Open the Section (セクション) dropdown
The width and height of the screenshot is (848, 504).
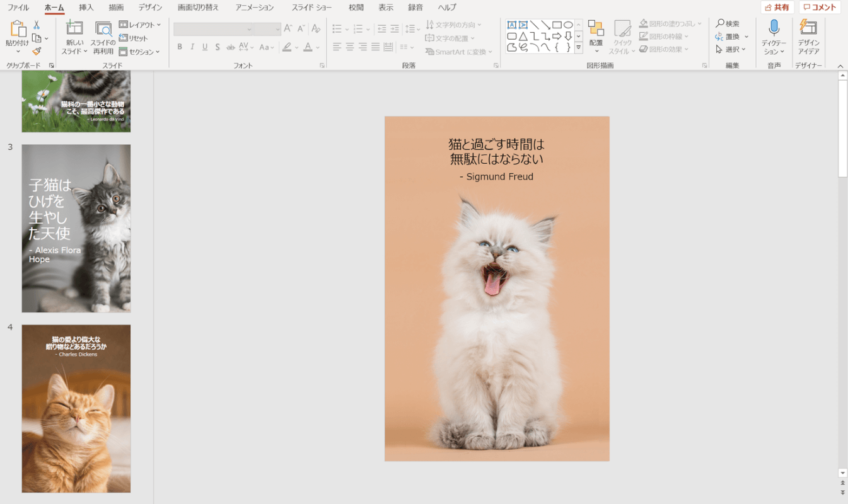[139, 52]
